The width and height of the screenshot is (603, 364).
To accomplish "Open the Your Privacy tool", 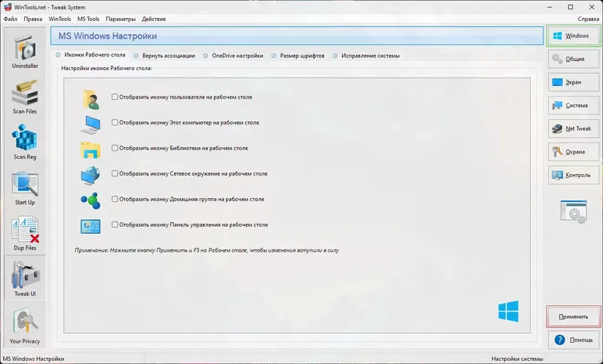I will tap(25, 326).
